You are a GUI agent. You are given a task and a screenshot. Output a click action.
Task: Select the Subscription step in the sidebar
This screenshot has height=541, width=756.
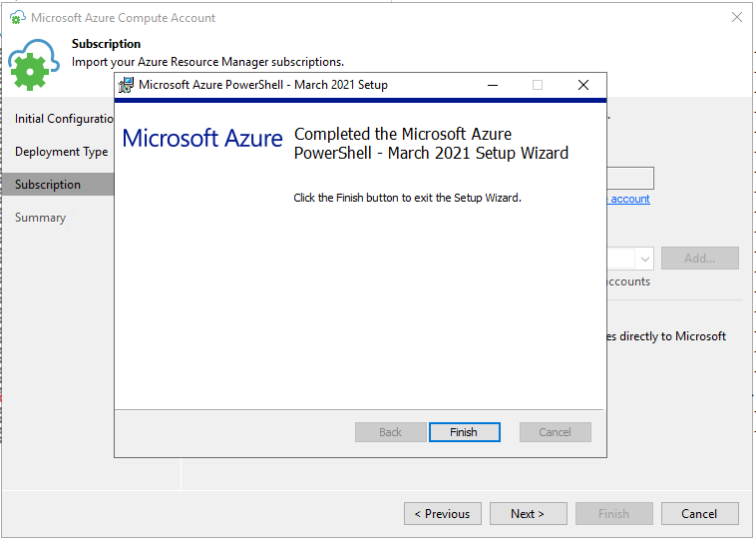58,185
